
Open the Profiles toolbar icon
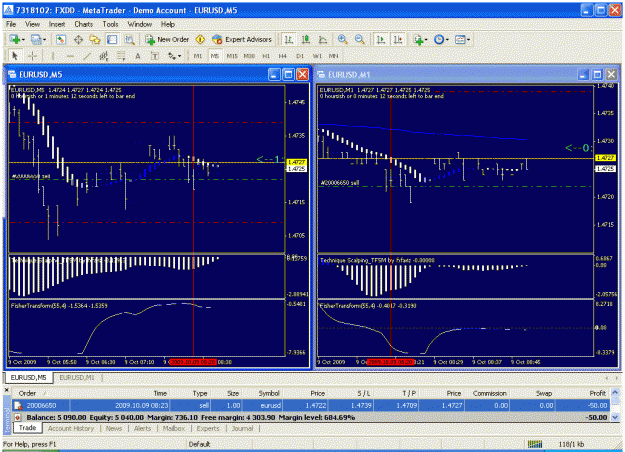36,39
